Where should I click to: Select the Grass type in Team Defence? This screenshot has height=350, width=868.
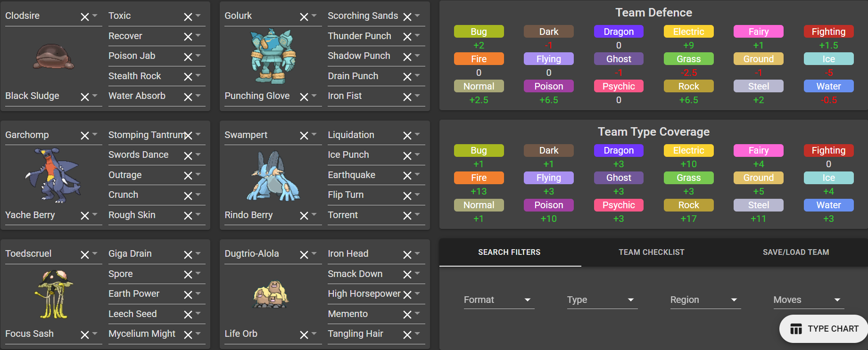click(688, 59)
